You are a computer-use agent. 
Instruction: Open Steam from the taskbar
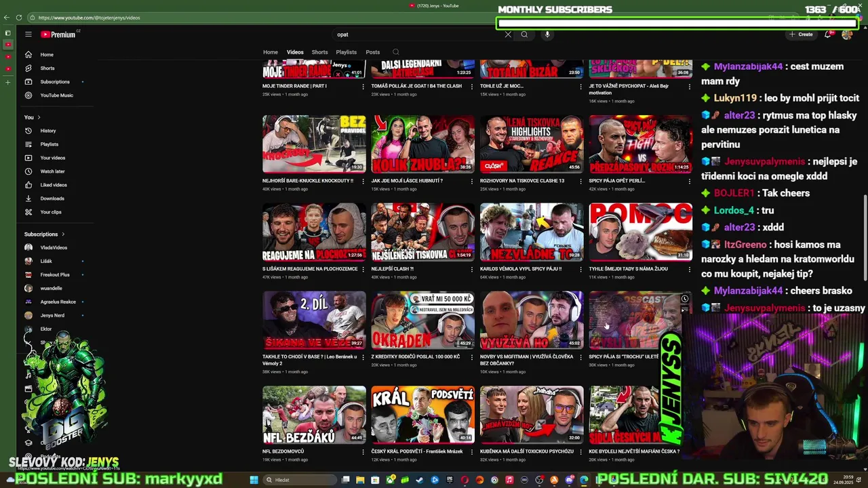420,480
